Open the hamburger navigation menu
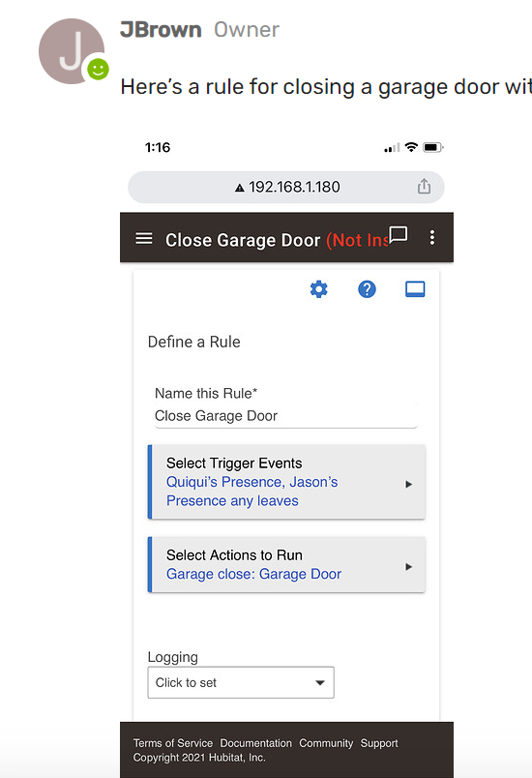532x778 pixels. click(x=144, y=239)
